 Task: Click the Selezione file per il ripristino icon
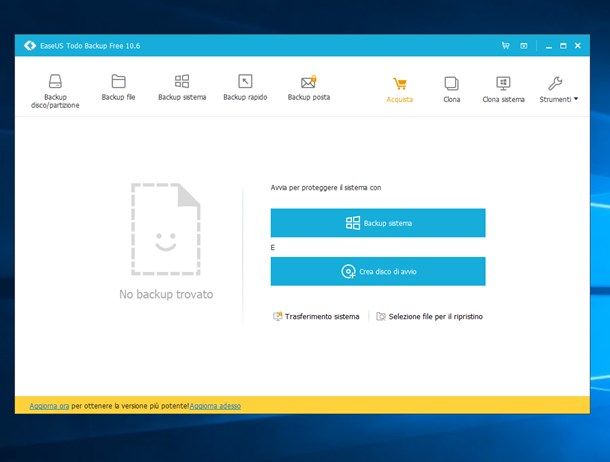pos(380,317)
